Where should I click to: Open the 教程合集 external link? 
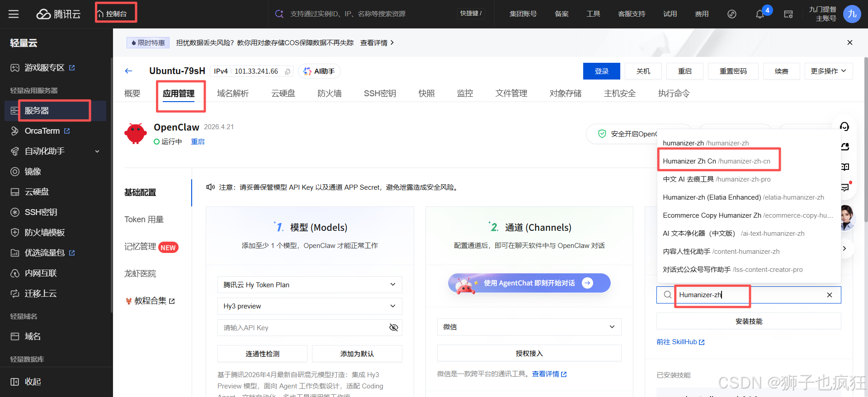150,301
